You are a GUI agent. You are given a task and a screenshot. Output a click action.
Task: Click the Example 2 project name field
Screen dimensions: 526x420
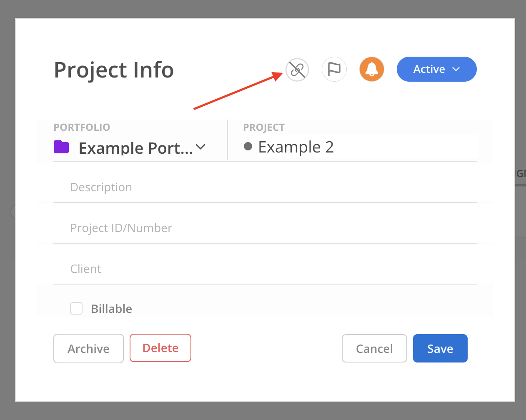click(x=367, y=147)
